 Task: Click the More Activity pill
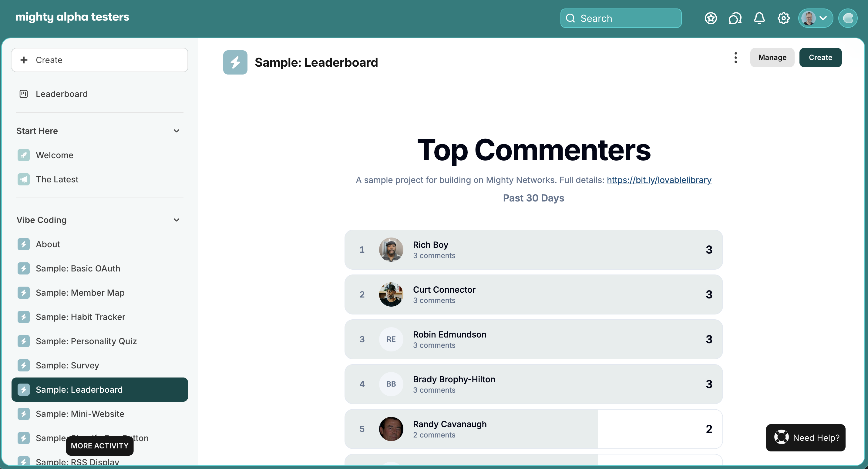[x=100, y=446]
